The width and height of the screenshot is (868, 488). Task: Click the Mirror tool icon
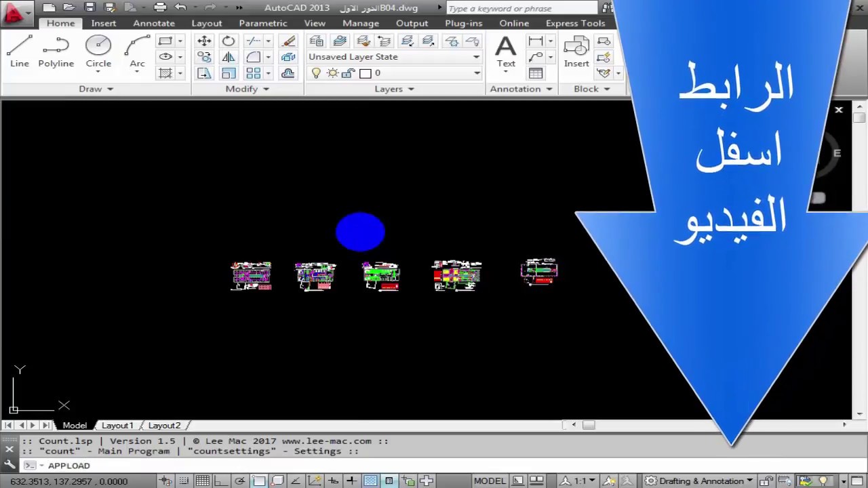229,58
